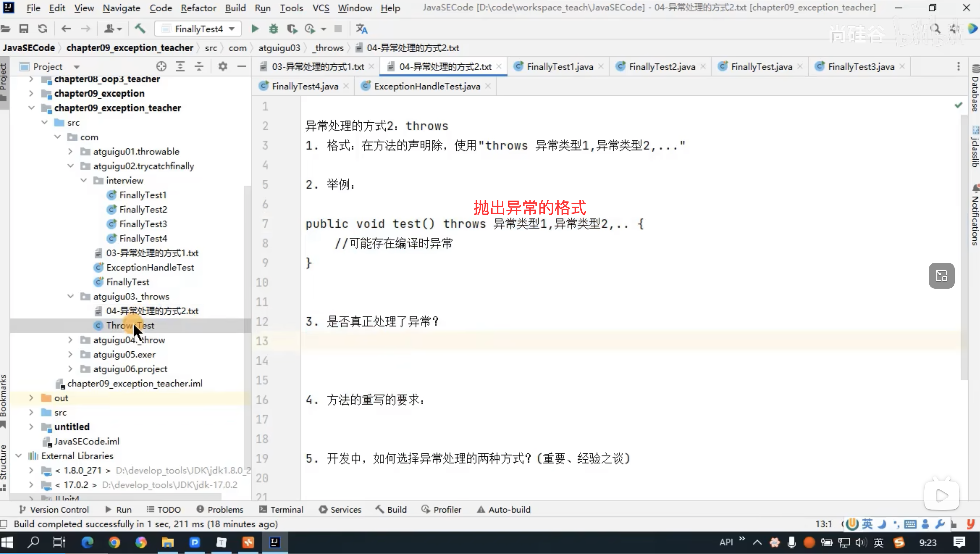This screenshot has width=980, height=554.
Task: Open the Terminal tool window button
Action: pyautogui.click(x=281, y=510)
